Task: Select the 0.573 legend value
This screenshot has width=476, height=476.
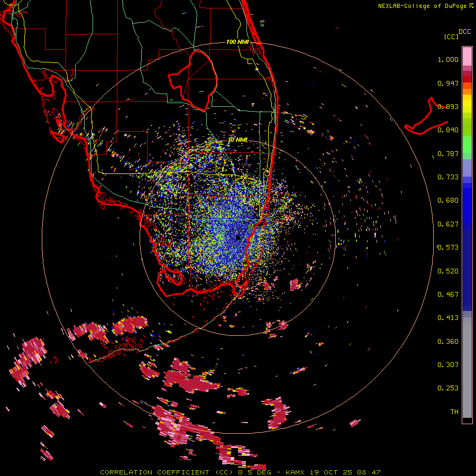Action: click(448, 248)
